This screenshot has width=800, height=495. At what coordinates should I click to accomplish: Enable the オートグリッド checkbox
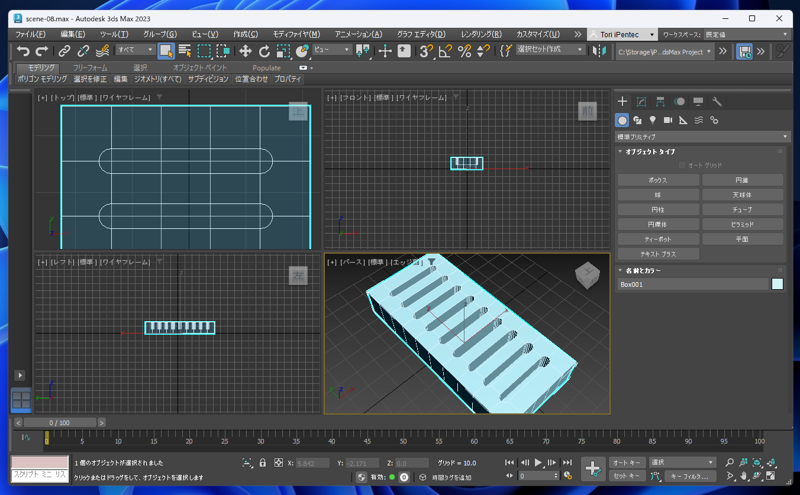pos(682,165)
